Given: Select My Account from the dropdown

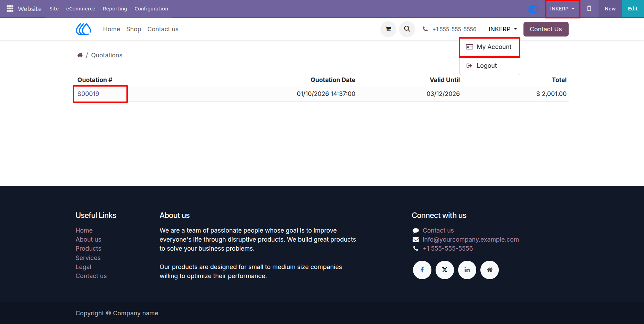Looking at the screenshot, I should (x=489, y=47).
